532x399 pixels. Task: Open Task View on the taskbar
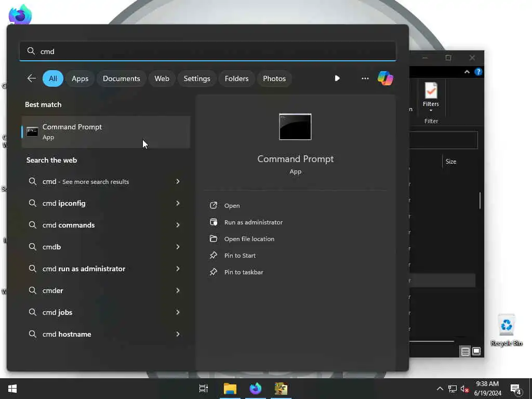pos(203,389)
